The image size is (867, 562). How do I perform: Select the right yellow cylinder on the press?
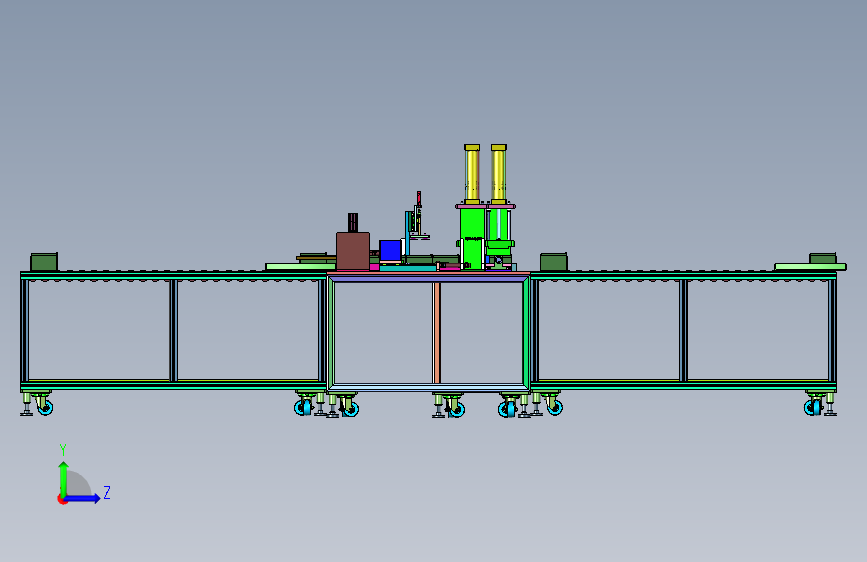(499, 175)
